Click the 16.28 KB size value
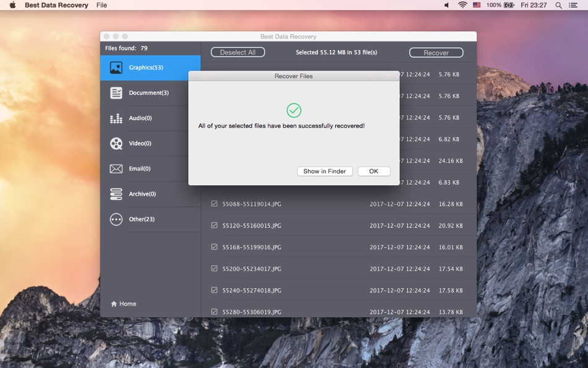The image size is (588, 368). click(451, 204)
